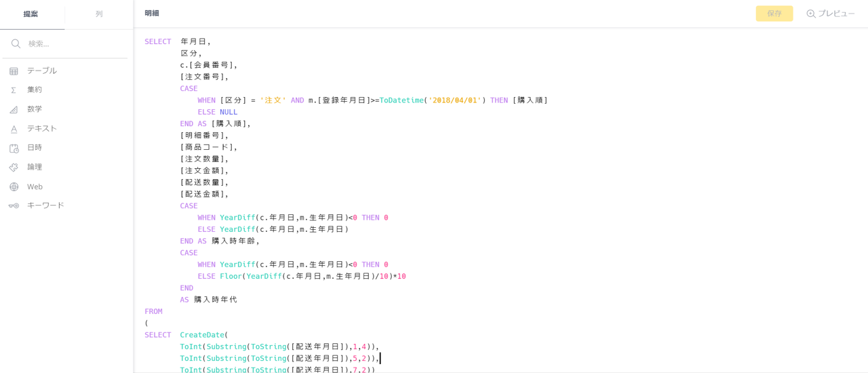868x373 pixels.
Task: Expand the 集約 functions category
Action: 35,90
